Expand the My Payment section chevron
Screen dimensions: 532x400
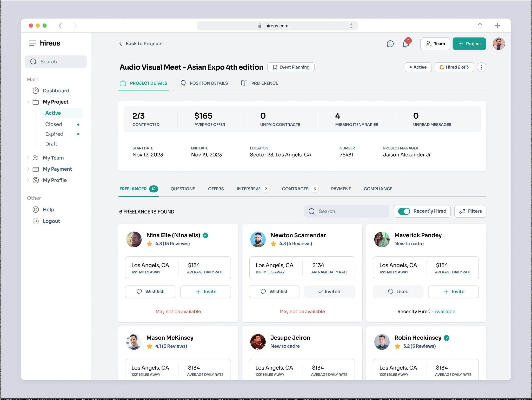coord(28,169)
